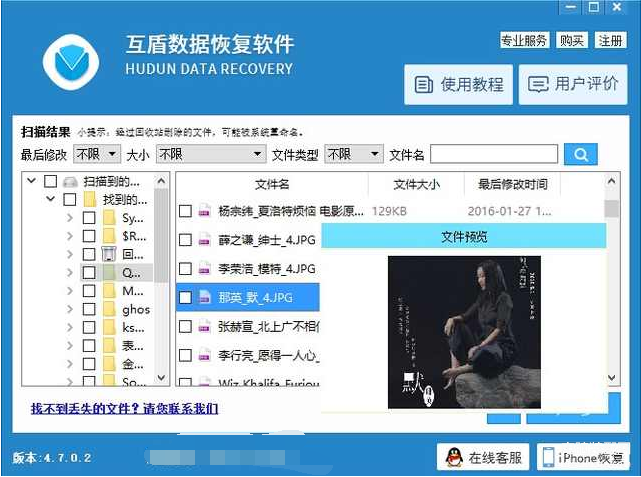Open the 用户评价 user reviews button
This screenshot has width=641, height=477.
573,85
